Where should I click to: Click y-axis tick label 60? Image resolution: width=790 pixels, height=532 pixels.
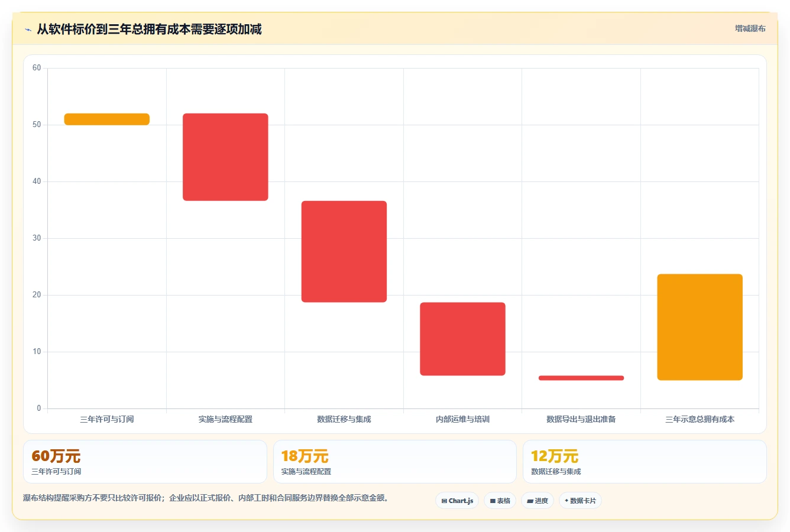(x=37, y=68)
